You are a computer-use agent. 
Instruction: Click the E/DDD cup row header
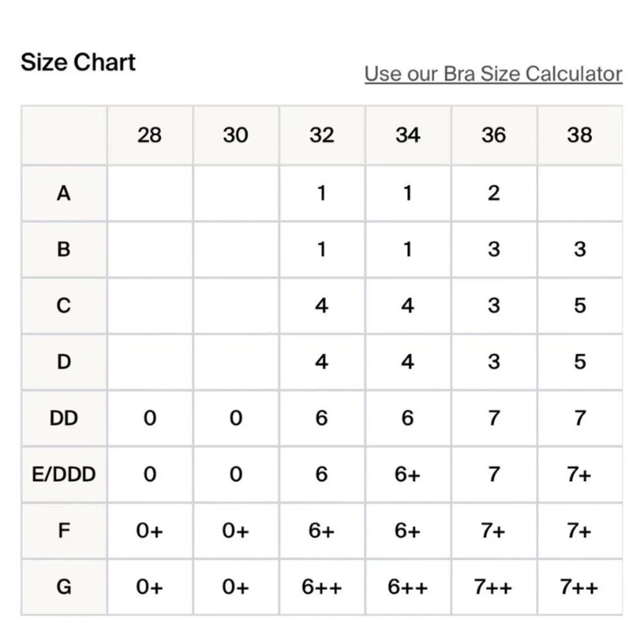pyautogui.click(x=64, y=475)
